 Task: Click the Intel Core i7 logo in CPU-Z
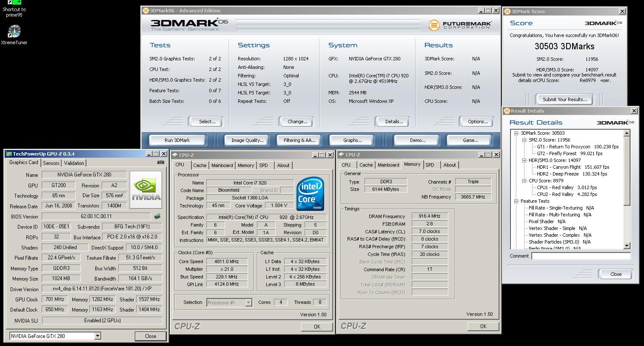point(311,194)
